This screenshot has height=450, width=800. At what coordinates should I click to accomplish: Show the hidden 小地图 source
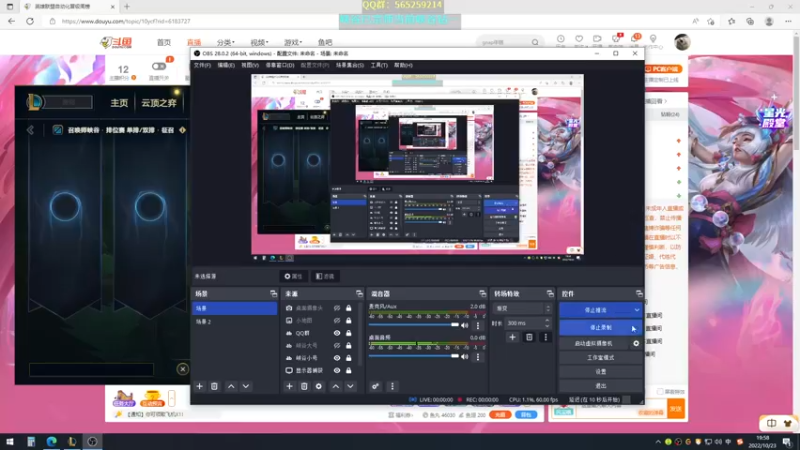[x=337, y=320]
